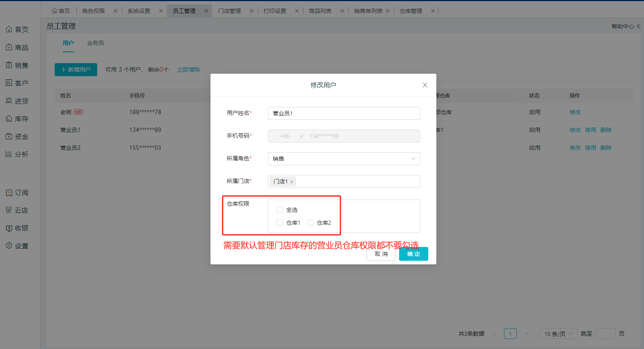Switch to the 角色权限 tab
Screen dimensions: 644x349
[94, 11]
